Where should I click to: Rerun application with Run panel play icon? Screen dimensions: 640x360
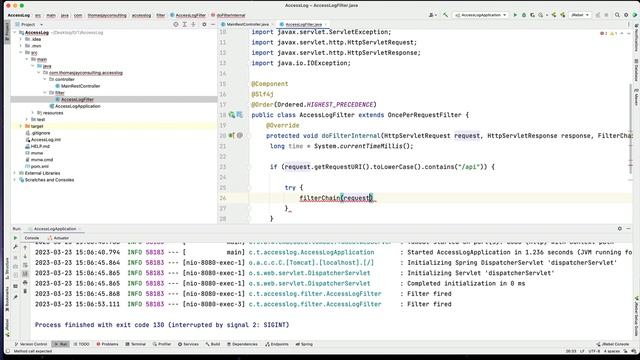tap(16, 238)
